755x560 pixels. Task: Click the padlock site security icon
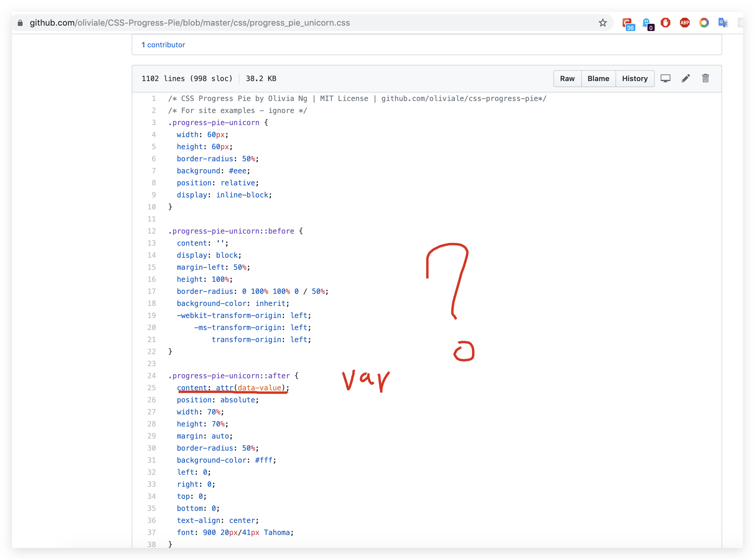pyautogui.click(x=20, y=23)
